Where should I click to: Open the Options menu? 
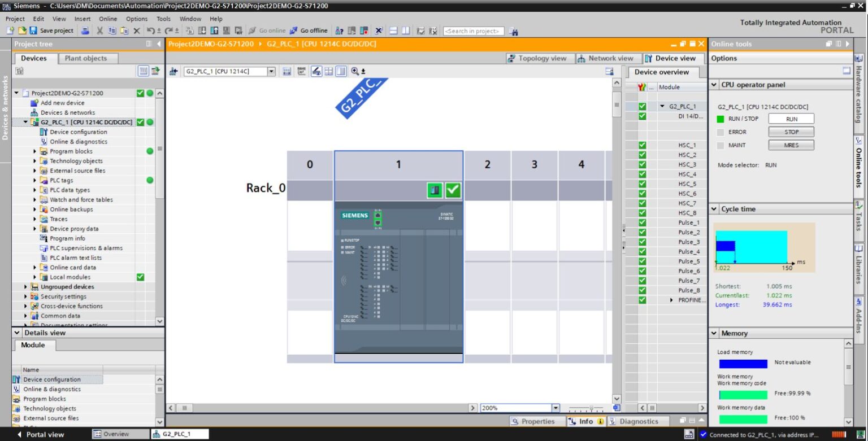click(x=137, y=19)
